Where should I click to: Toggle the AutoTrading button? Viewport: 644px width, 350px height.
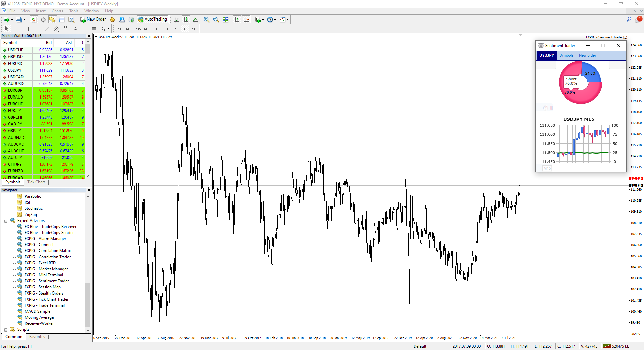tap(152, 20)
